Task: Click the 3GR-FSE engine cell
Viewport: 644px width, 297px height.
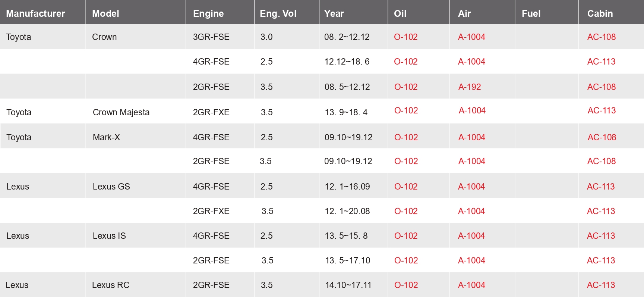Action: click(x=211, y=37)
